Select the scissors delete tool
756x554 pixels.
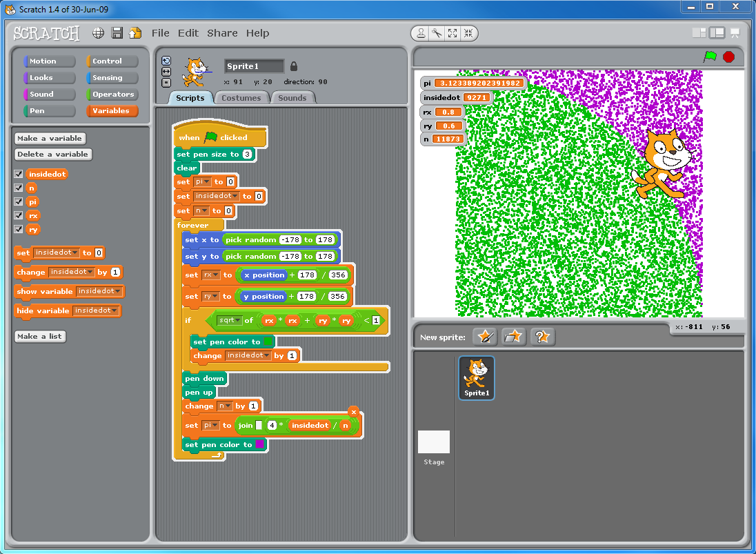click(436, 33)
